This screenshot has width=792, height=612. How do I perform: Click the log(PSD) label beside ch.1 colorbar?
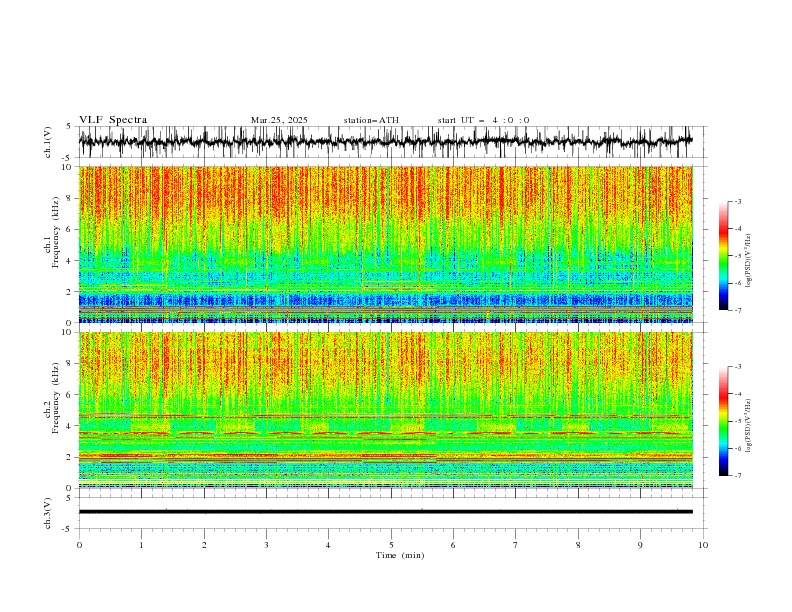pyautogui.click(x=749, y=261)
